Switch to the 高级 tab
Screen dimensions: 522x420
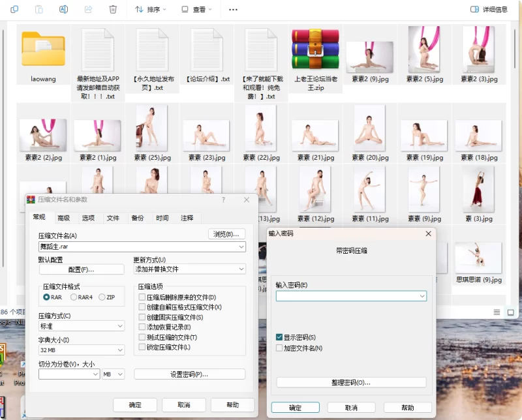pos(63,218)
